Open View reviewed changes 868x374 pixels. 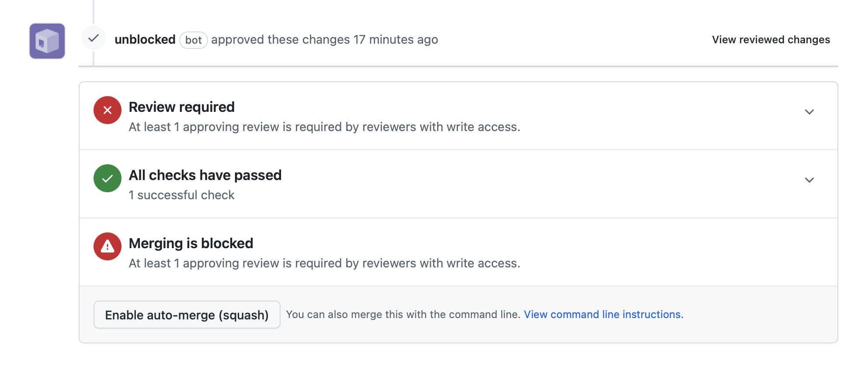pos(771,39)
